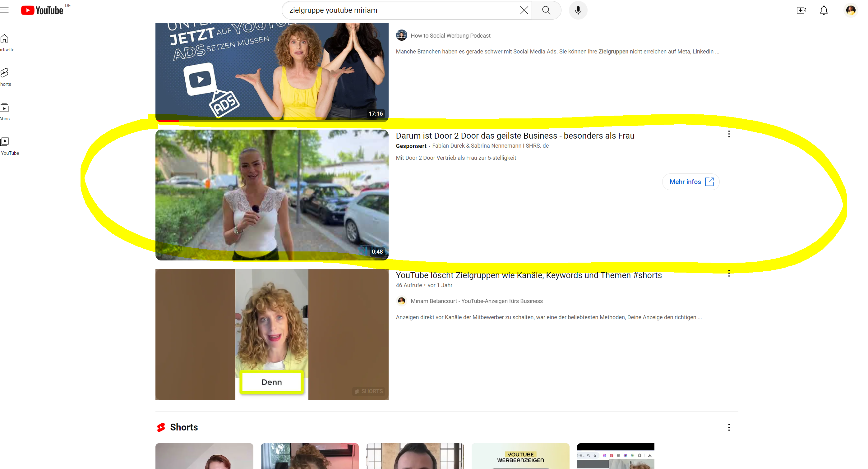This screenshot has height=469, width=868.
Task: Click '46 Aufrufe' metadata text
Action: click(409, 285)
